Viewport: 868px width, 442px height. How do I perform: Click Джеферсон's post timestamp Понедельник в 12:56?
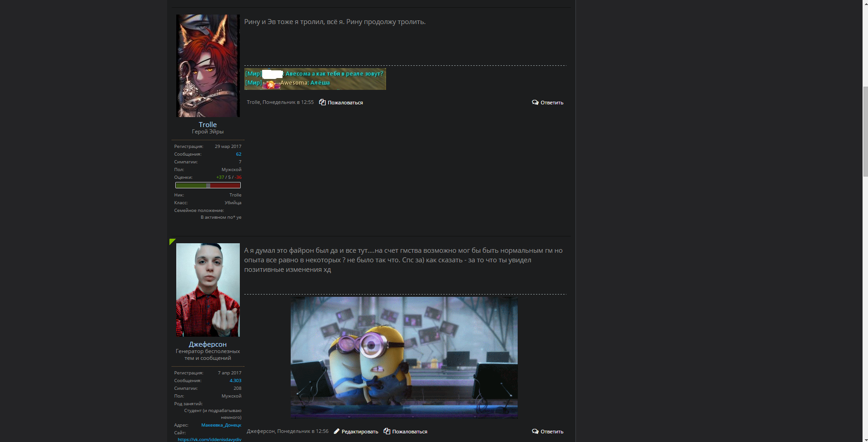[303, 432]
